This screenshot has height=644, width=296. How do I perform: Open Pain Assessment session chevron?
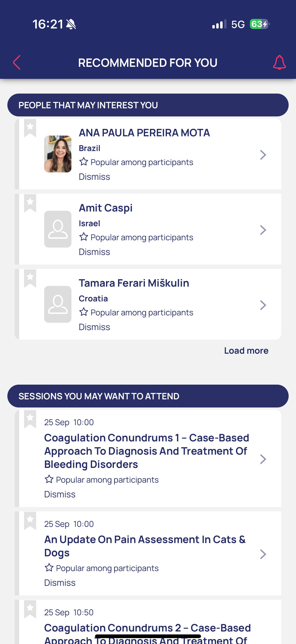pos(263,554)
